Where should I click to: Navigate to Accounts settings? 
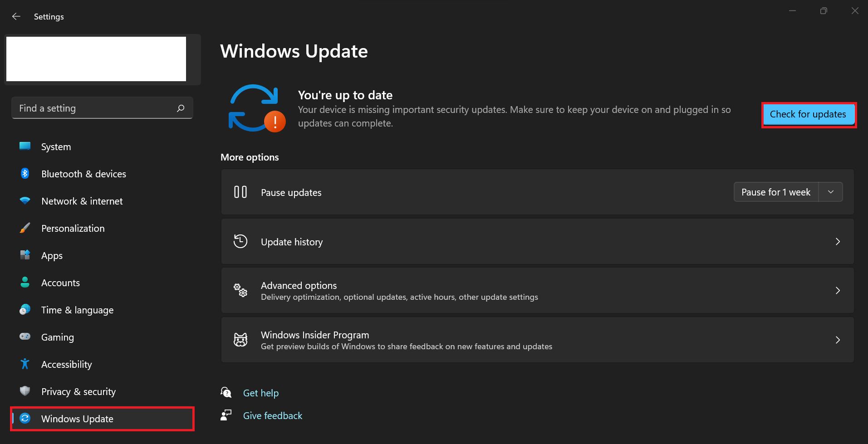pos(102,283)
